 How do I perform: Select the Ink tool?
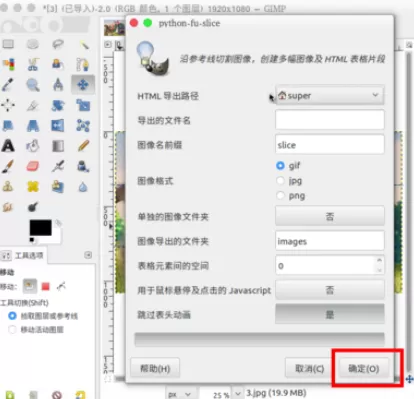(x=83, y=166)
